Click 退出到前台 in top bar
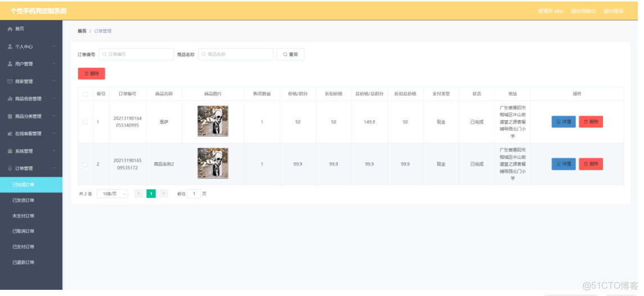644x296 pixels. 583,11
